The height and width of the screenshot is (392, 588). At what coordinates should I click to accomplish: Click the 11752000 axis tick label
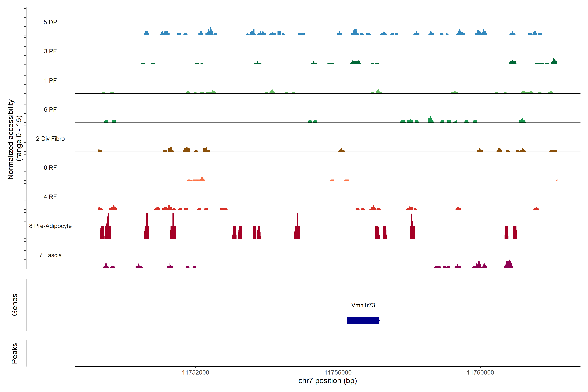pos(196,372)
